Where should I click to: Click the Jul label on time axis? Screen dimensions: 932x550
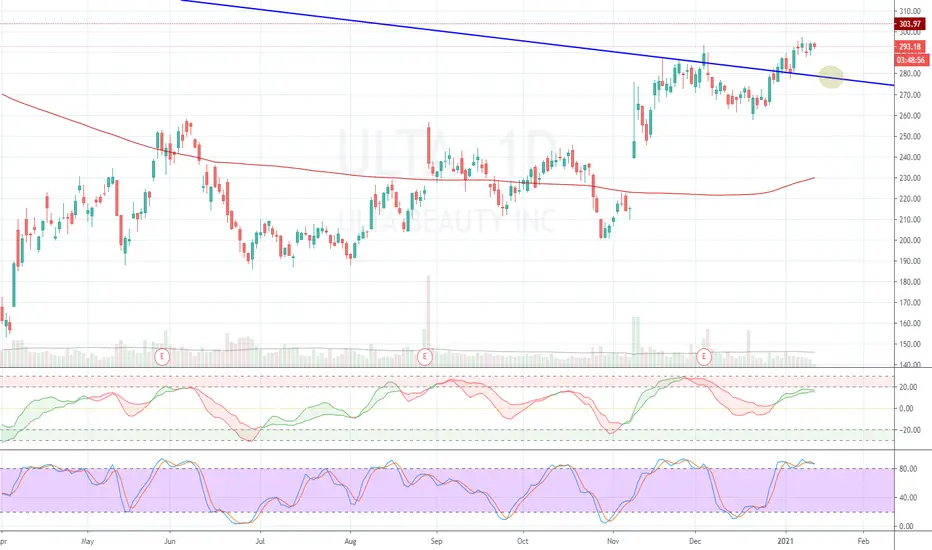coord(260,541)
